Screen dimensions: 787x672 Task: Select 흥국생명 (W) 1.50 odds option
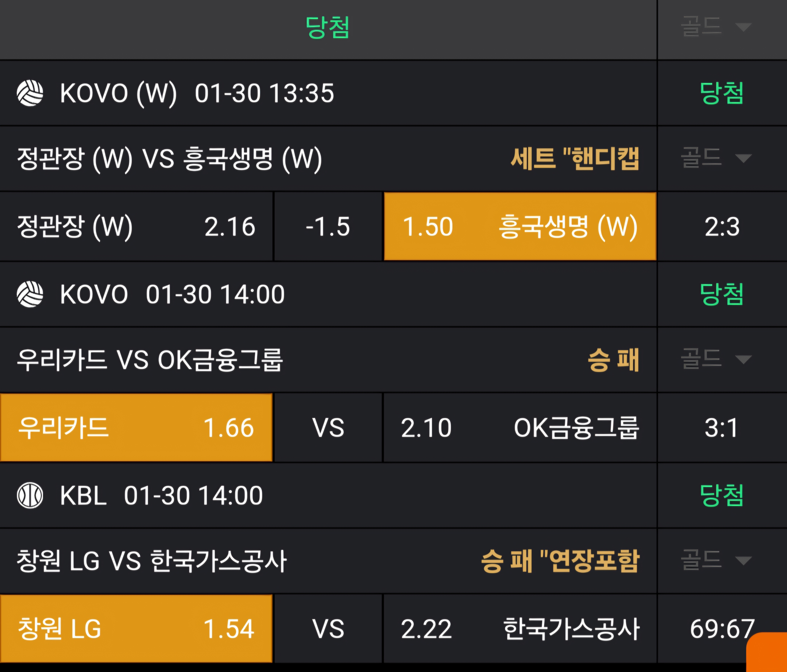(x=520, y=226)
